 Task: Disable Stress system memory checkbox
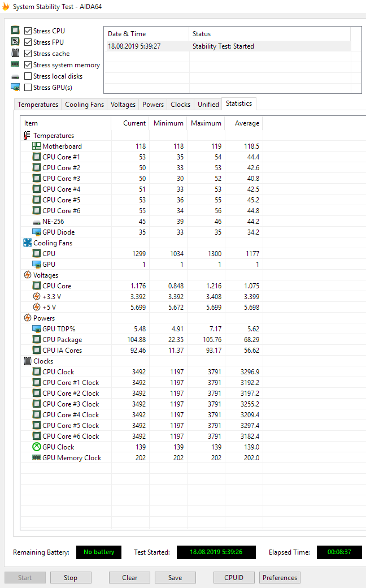click(28, 64)
